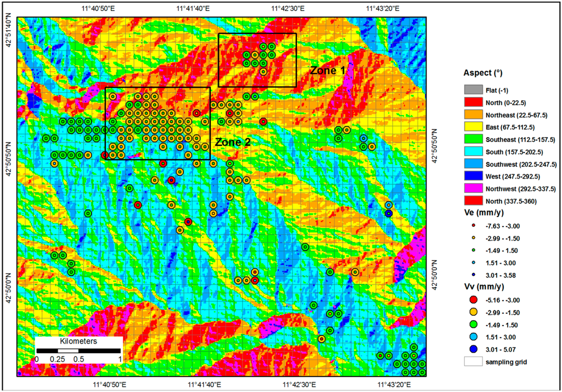Select the Zone 1 label
The width and height of the screenshot is (562, 392).
click(326, 71)
